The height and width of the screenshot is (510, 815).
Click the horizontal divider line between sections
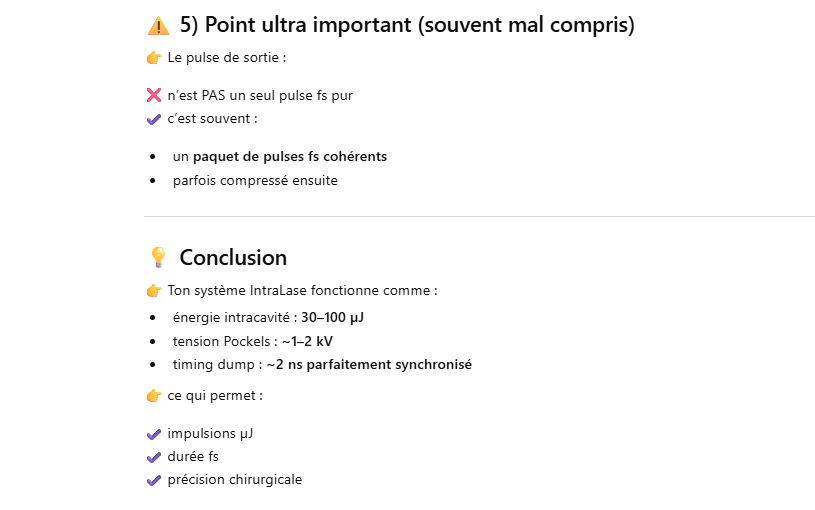click(x=480, y=216)
